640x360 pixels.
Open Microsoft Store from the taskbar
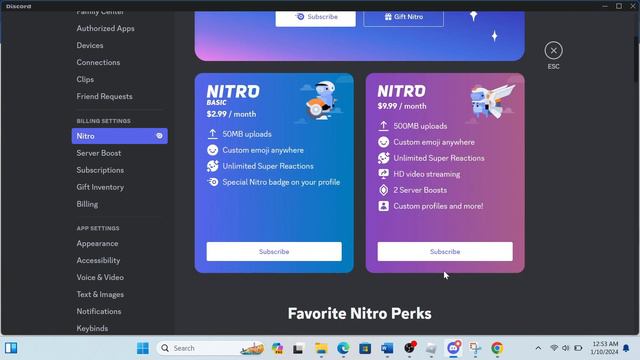click(x=365, y=348)
